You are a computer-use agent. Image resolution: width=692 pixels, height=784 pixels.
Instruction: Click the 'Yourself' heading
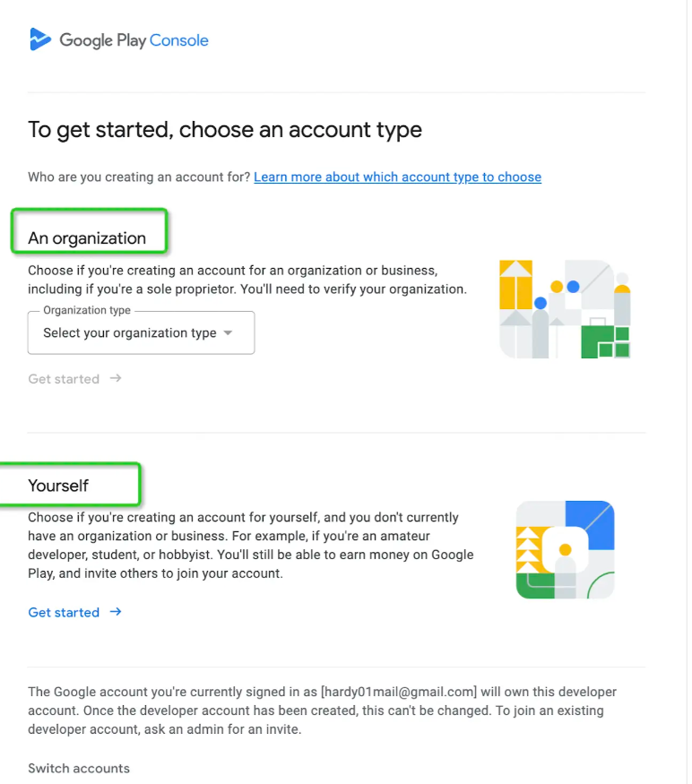58,486
